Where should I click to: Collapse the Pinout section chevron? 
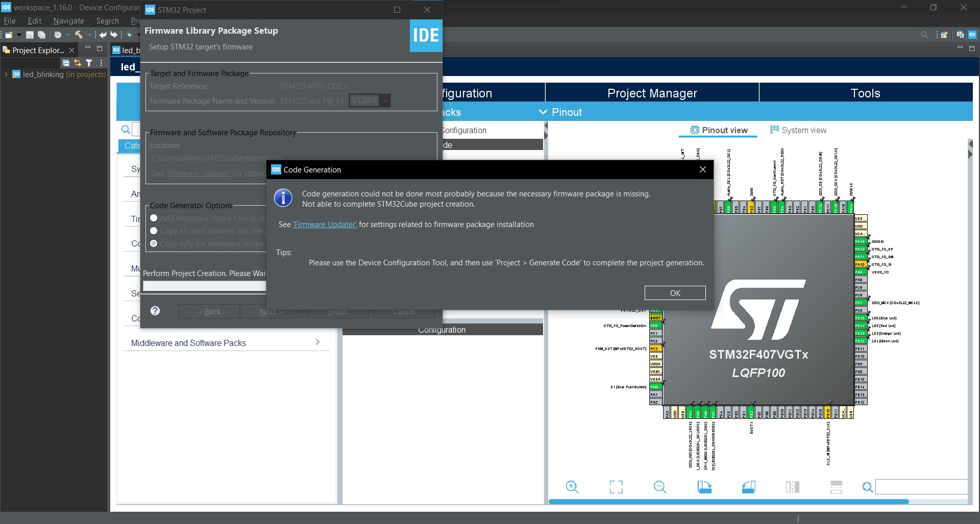coord(543,112)
